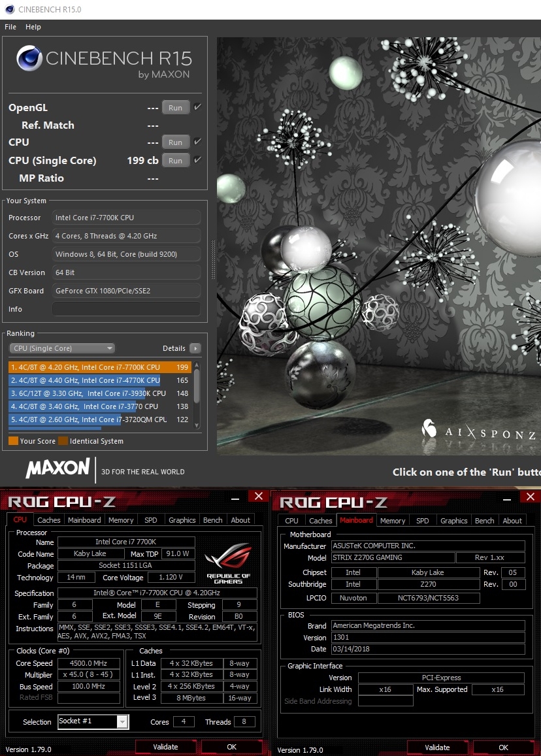Switch to SPD tab in right CPU-Z window
The image size is (541, 756).
(x=422, y=521)
